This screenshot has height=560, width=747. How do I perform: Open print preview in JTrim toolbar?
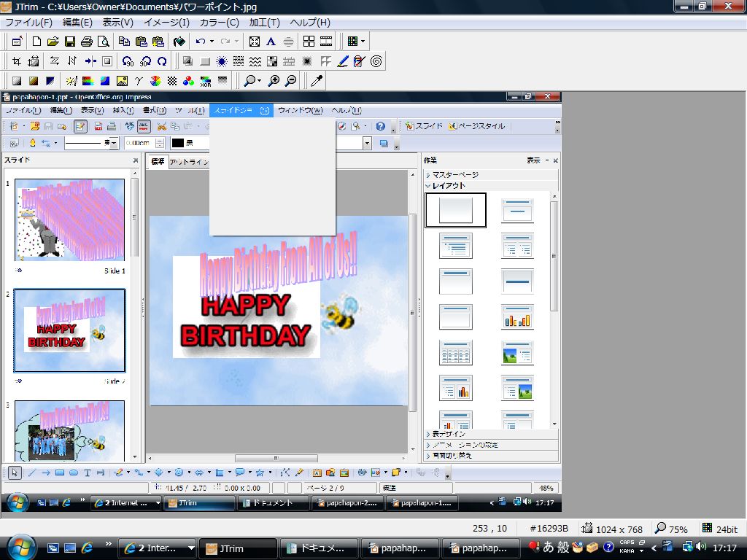click(103, 42)
